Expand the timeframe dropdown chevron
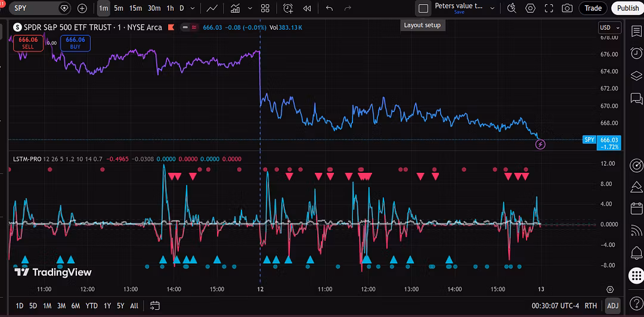Screen dimensions: 644x317 click(x=192, y=8)
